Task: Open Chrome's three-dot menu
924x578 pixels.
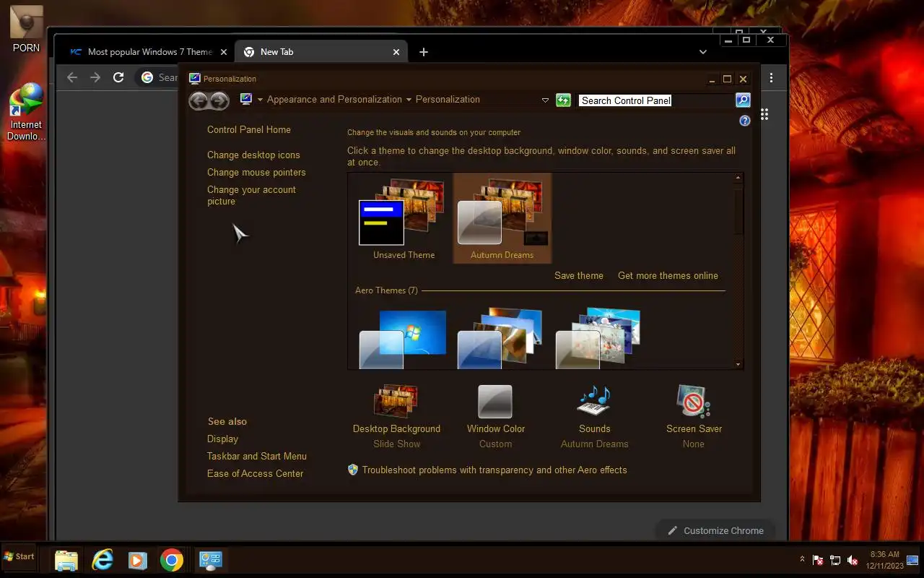Action: tap(771, 77)
